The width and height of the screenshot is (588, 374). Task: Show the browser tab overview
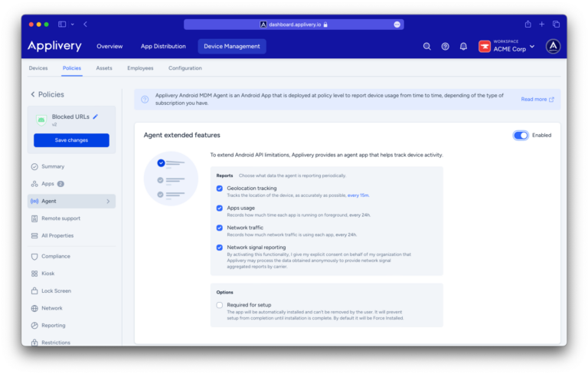[x=556, y=25]
